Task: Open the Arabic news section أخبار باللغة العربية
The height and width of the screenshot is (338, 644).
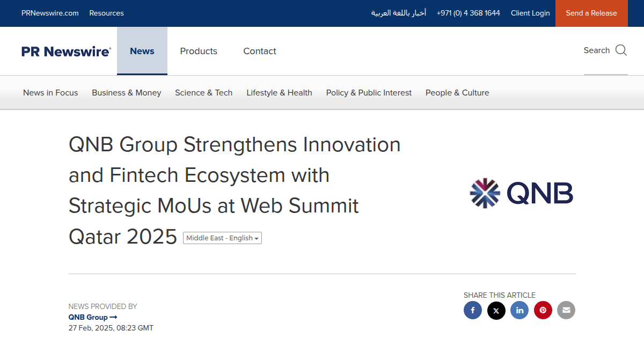Action: pyautogui.click(x=398, y=13)
